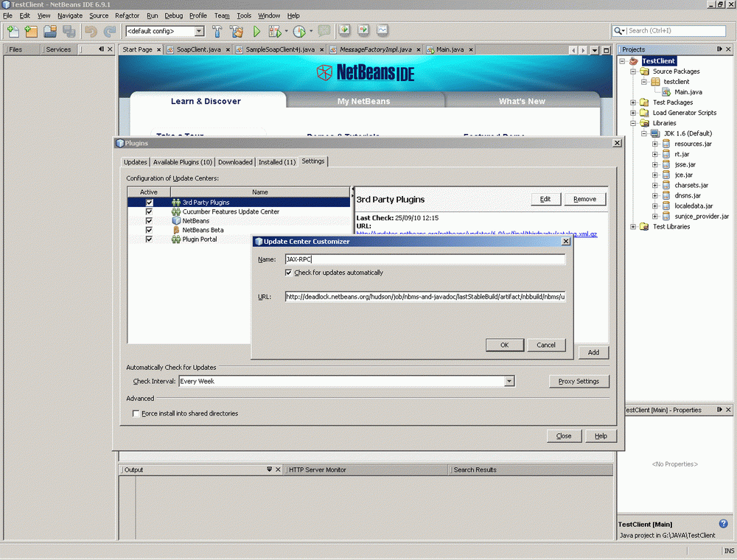Click the Profile Main Project icon
Screen dimensions: 737x560
[x=299, y=32]
